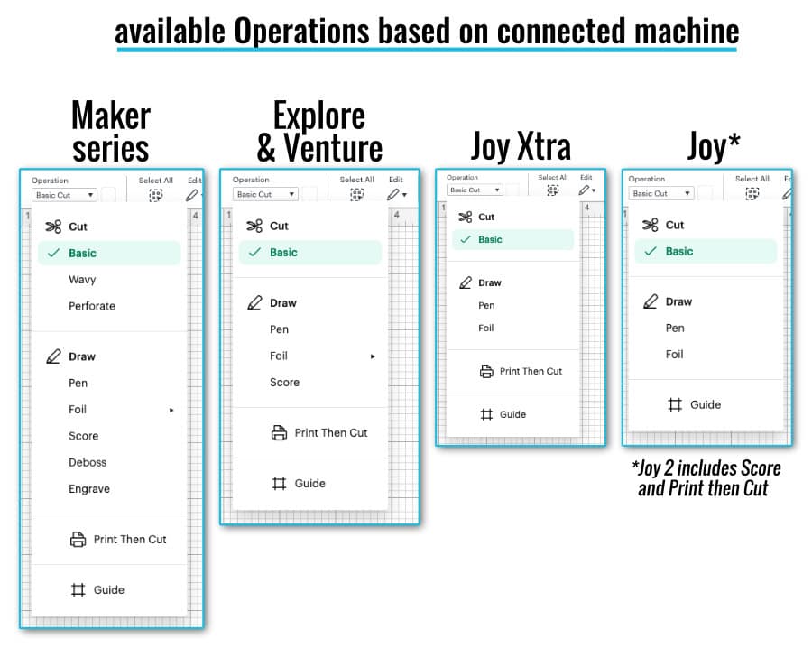Screen dimensions: 812x648
Task: Click the Guide icon in the Joy panel
Action: tap(675, 404)
